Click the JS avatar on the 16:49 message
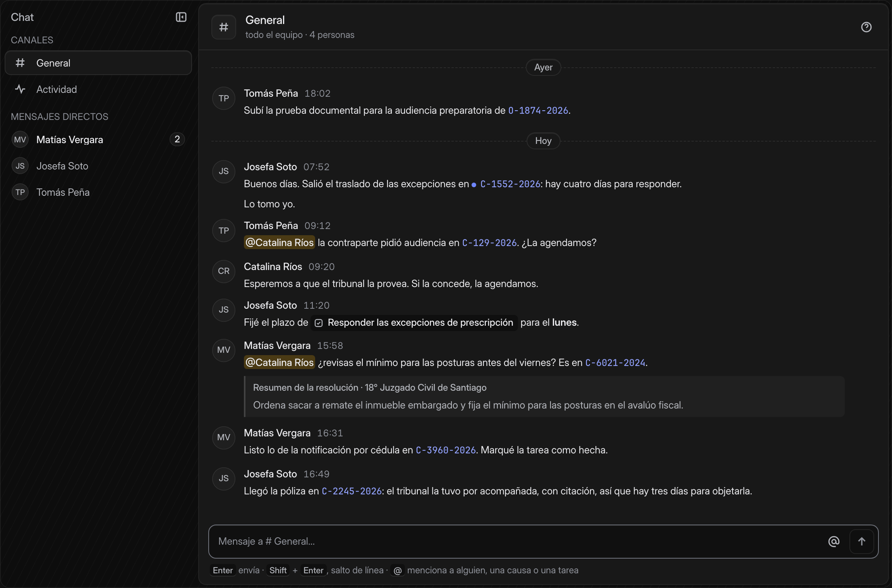Viewport: 892px width, 588px height. 224,479
